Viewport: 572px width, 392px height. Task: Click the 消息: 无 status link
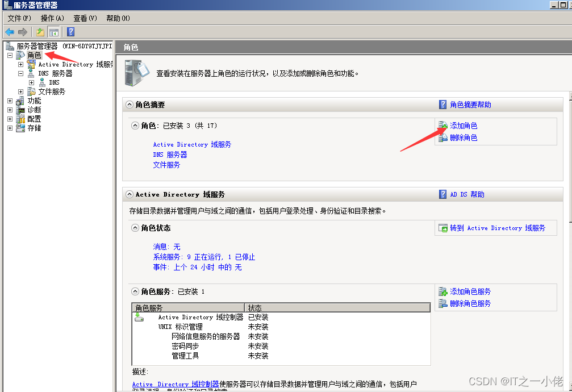tap(166, 247)
